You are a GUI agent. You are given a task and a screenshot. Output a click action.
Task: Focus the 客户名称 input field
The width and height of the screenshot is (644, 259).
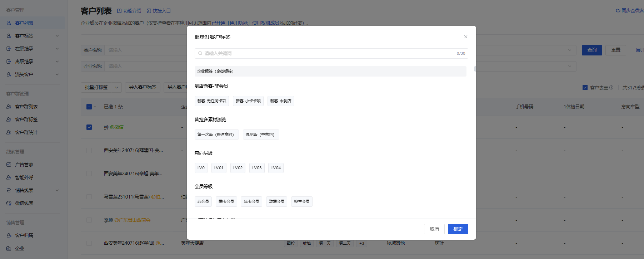point(146,50)
